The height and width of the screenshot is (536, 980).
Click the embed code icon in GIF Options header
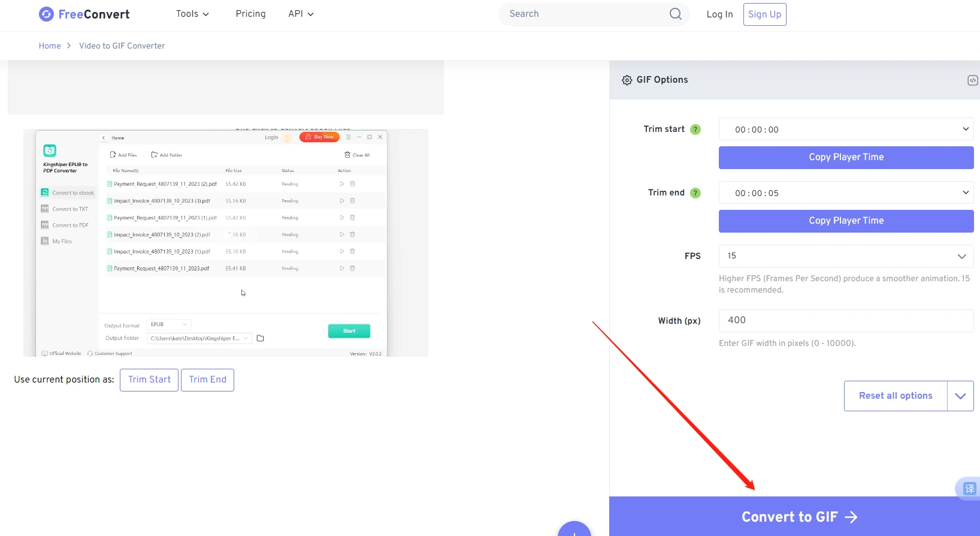[973, 80]
